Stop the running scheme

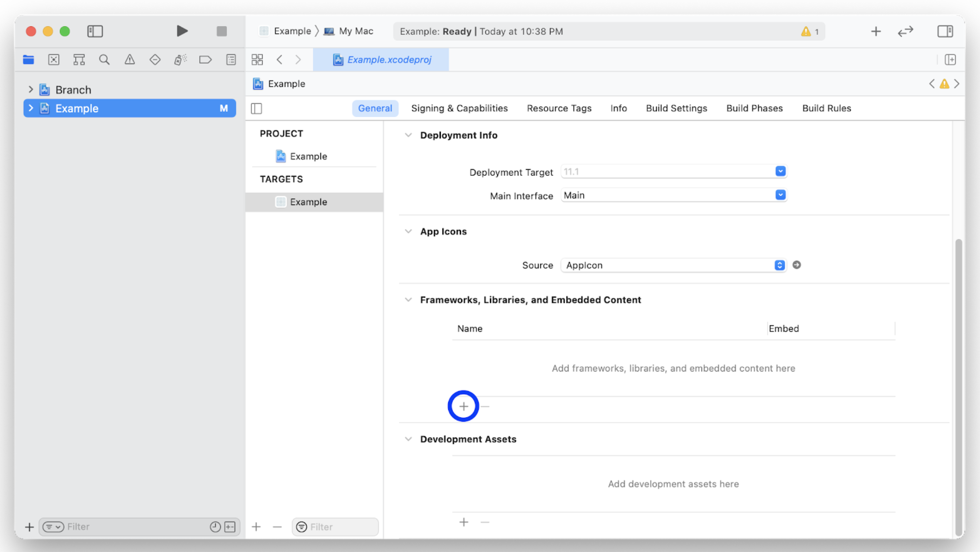pyautogui.click(x=221, y=31)
